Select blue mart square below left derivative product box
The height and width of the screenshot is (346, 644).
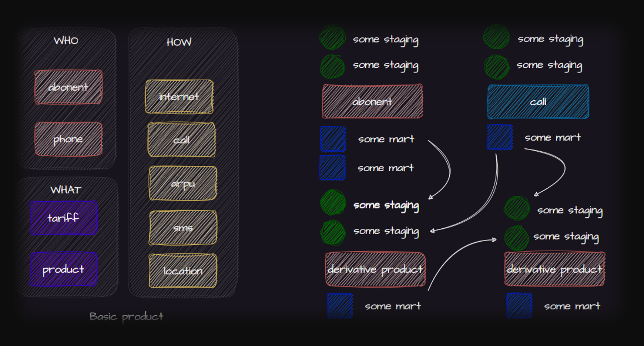[x=340, y=306]
